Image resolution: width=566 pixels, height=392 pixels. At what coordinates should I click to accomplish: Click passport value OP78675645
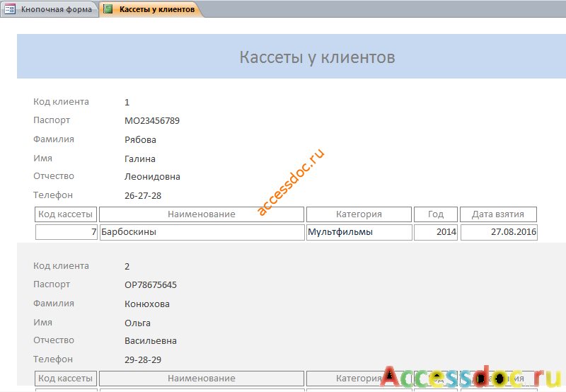[151, 284]
